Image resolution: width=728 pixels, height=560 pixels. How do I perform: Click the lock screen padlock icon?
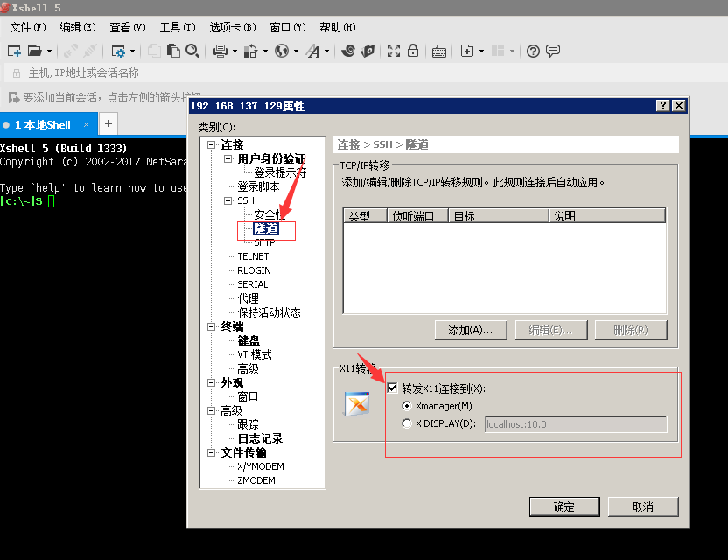(x=413, y=51)
